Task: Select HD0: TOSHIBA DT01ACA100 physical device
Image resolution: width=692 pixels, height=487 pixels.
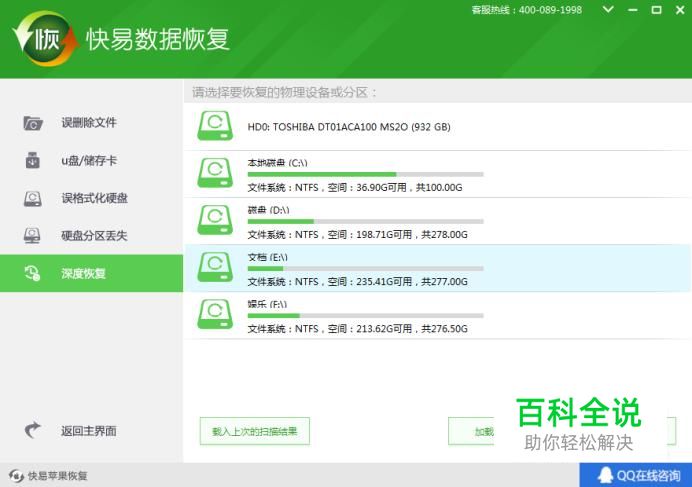Action: (437, 127)
